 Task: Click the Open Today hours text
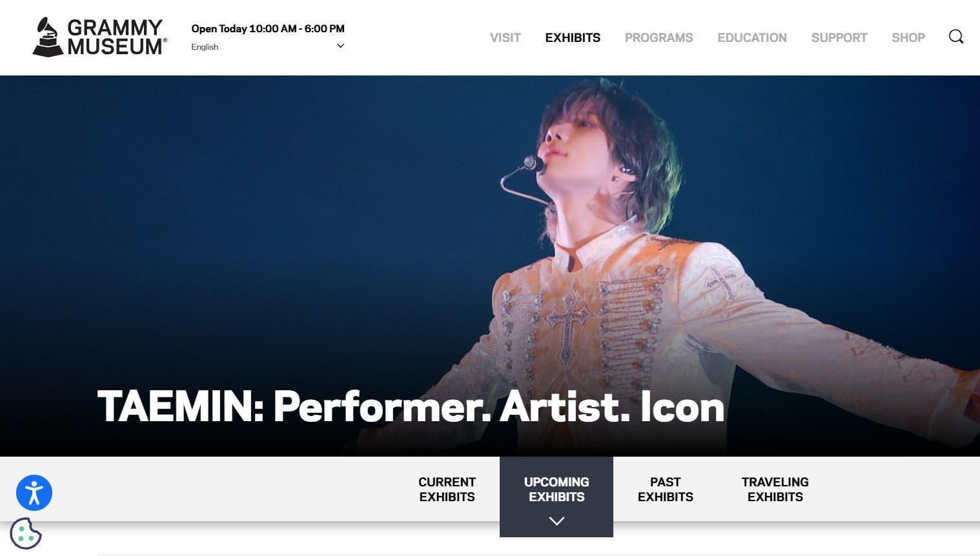pos(268,28)
